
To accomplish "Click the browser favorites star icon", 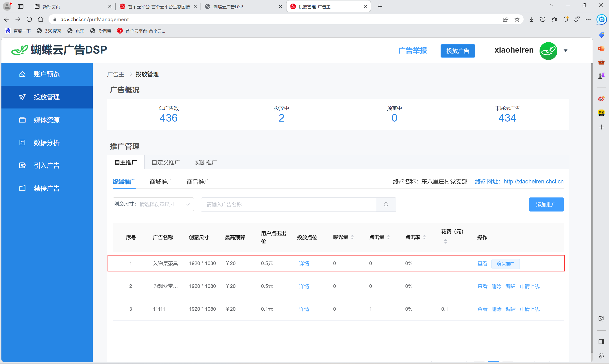I will [x=517, y=19].
